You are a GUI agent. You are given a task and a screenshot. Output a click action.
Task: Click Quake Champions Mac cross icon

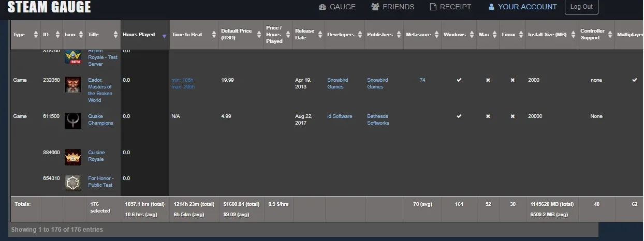click(x=488, y=116)
